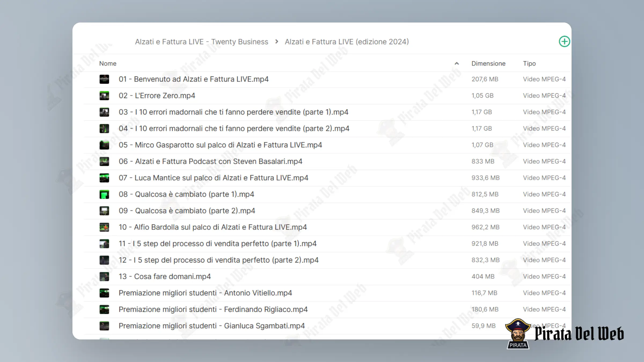Select file Premiazione migliori studenti - Ferdinando Rigliaco.mp4
The width and height of the screenshot is (644, 362).
coord(213,309)
